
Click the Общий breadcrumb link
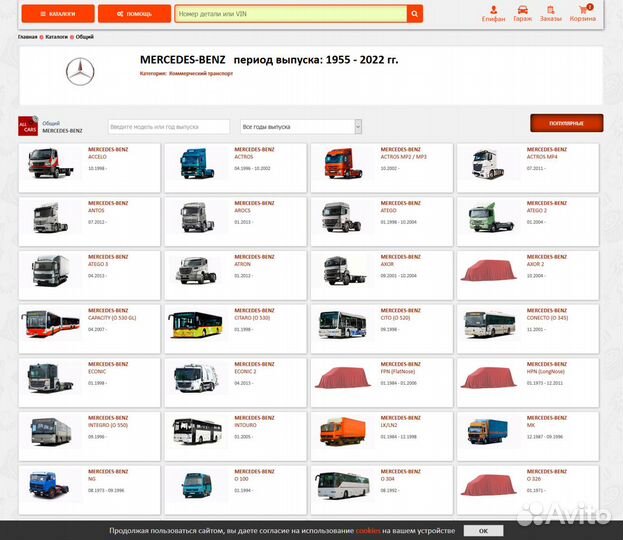pos(85,37)
